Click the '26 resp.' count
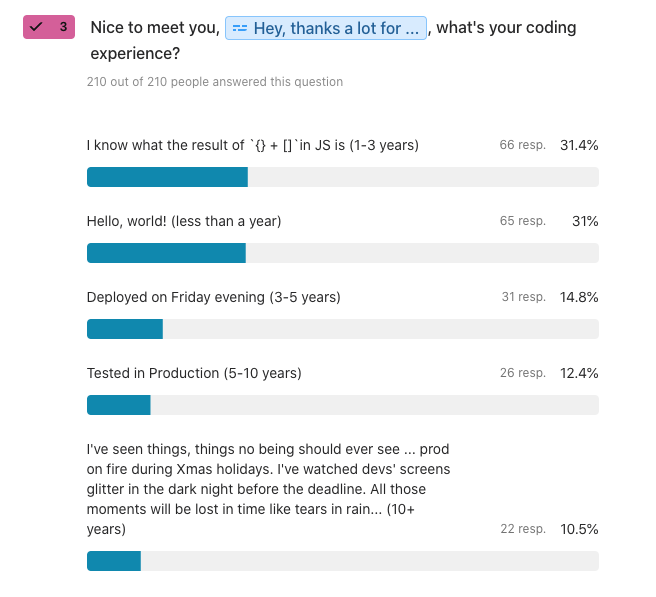The height and width of the screenshot is (597, 656). click(522, 373)
